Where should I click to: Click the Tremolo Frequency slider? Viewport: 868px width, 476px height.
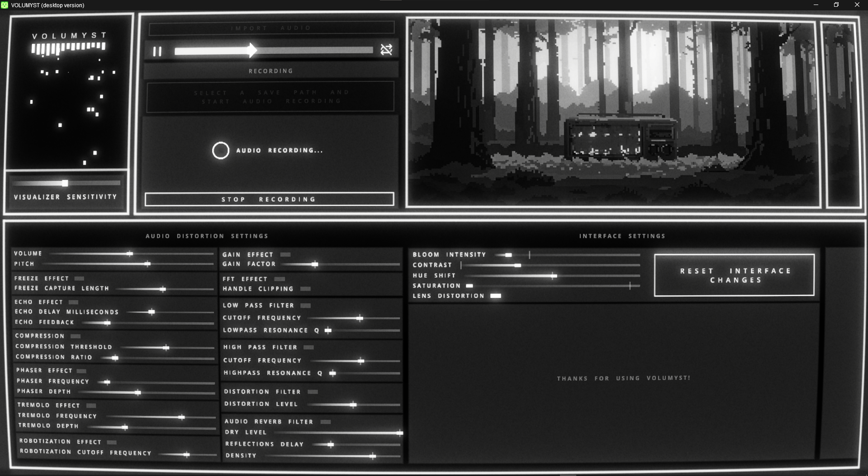(x=161, y=417)
